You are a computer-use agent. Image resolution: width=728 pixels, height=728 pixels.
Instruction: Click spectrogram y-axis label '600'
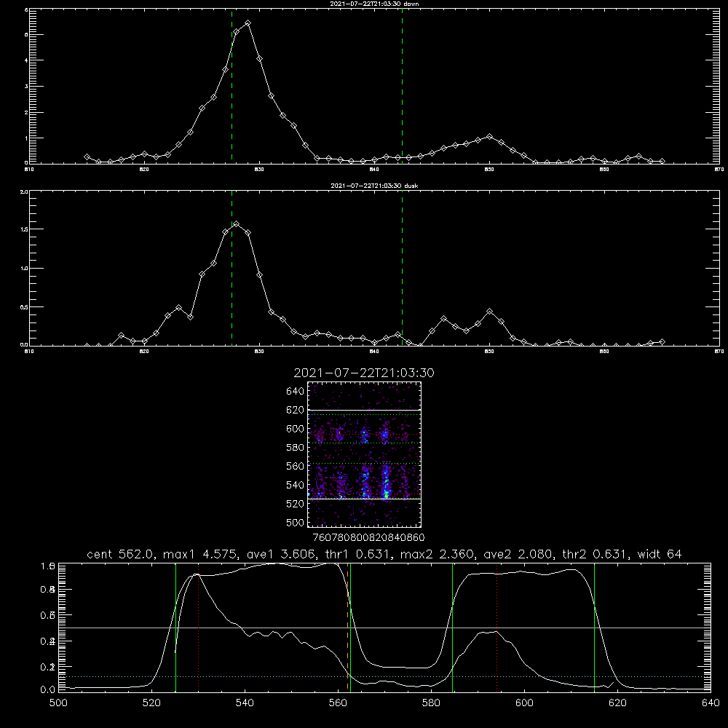coord(296,429)
